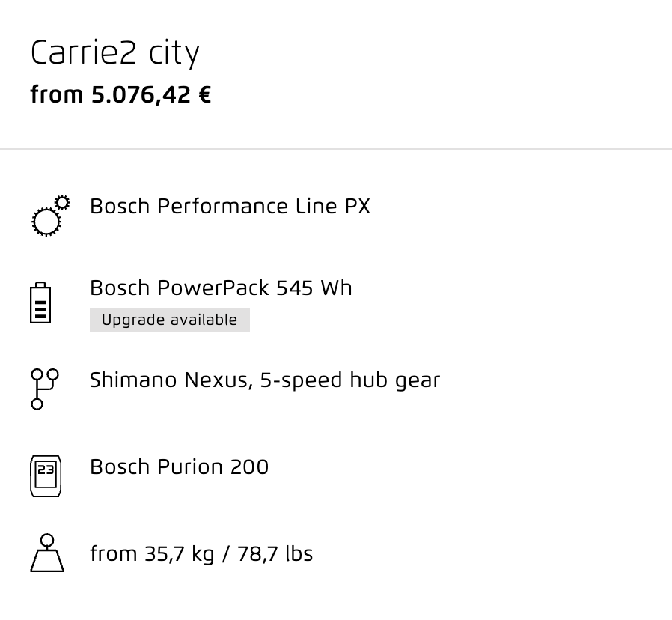This screenshot has height=620, width=672.
Task: Click Shimano Nexus 5-speed hub gear text
Action: (265, 380)
